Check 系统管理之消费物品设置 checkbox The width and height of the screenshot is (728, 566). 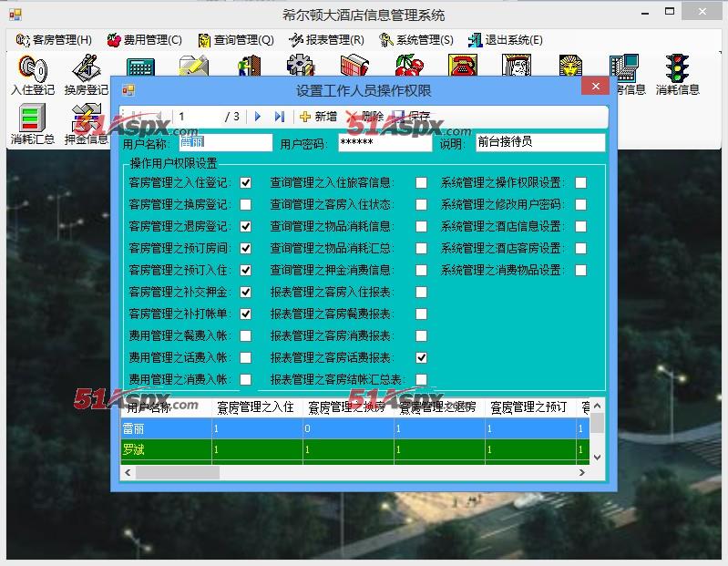pos(580,270)
